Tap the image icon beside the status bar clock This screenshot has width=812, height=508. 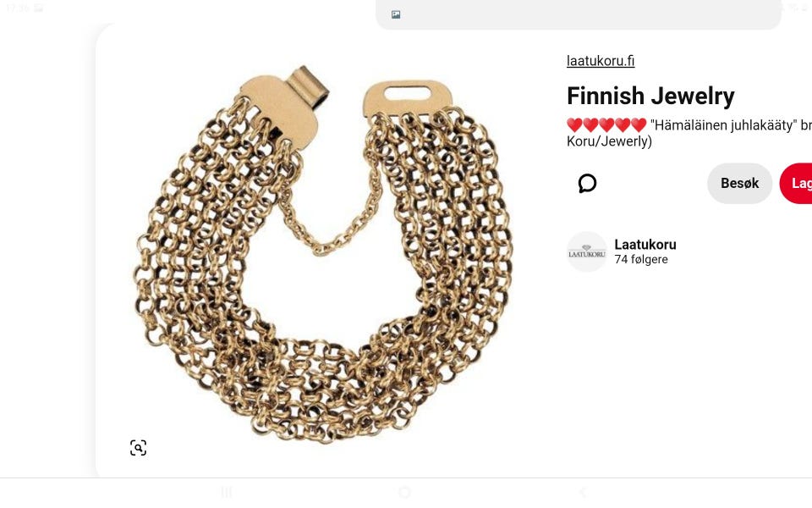(38, 8)
